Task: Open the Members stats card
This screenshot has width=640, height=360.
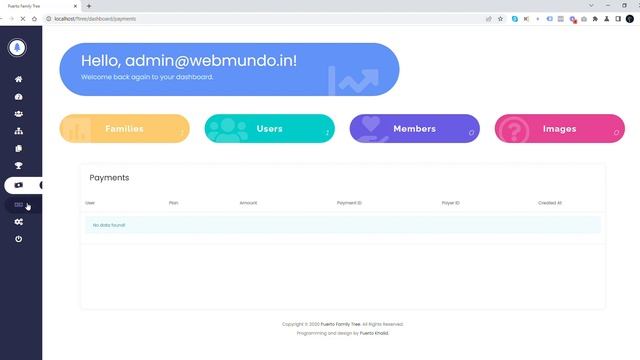Action: tap(415, 129)
